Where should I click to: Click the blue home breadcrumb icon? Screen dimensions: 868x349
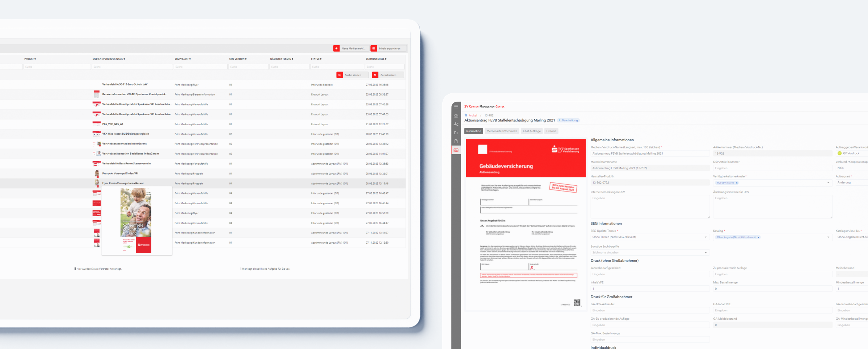coord(466,115)
